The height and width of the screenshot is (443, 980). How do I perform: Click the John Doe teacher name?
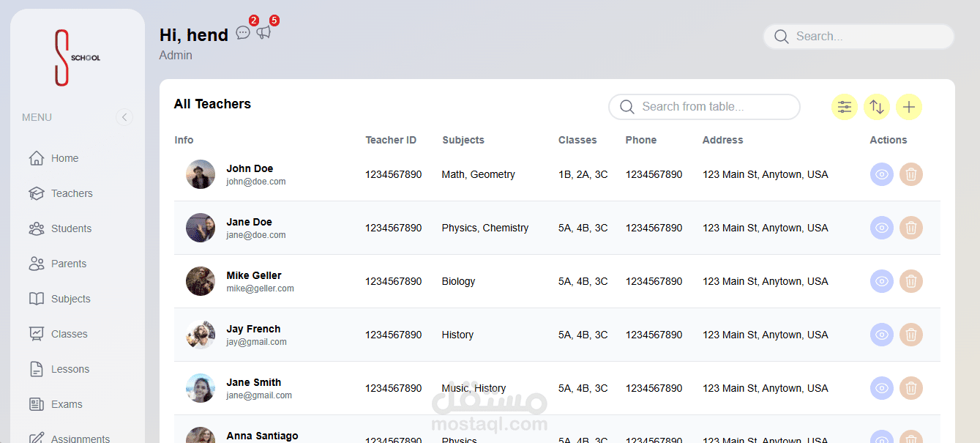coord(250,168)
